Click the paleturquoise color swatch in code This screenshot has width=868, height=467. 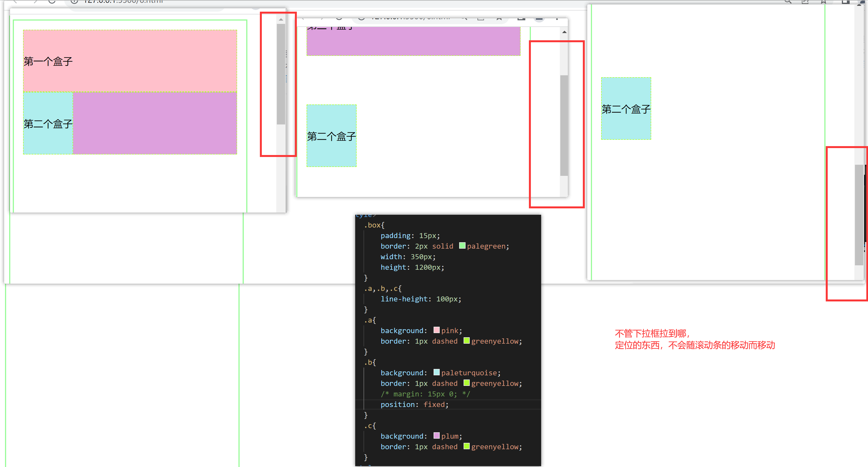coord(436,372)
